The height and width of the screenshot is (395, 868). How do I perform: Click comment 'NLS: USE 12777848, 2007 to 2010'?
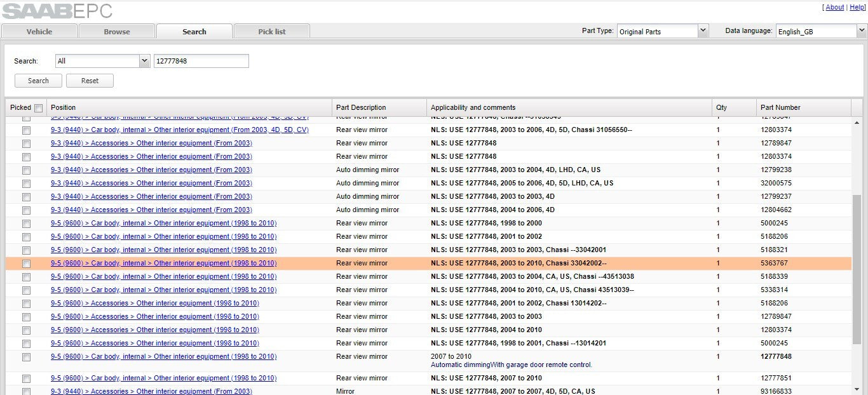[486, 378]
